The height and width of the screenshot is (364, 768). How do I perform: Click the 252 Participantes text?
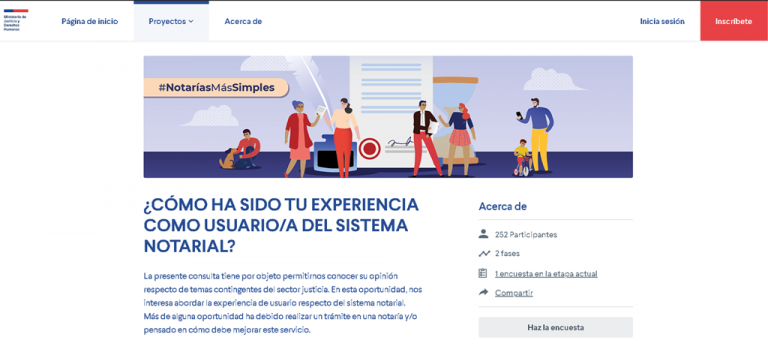pyautogui.click(x=526, y=235)
